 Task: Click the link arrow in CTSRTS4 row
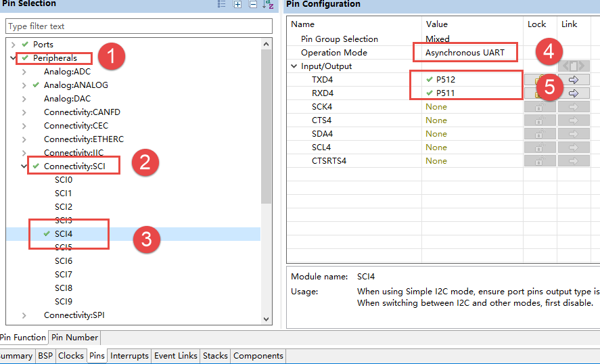[x=573, y=161]
